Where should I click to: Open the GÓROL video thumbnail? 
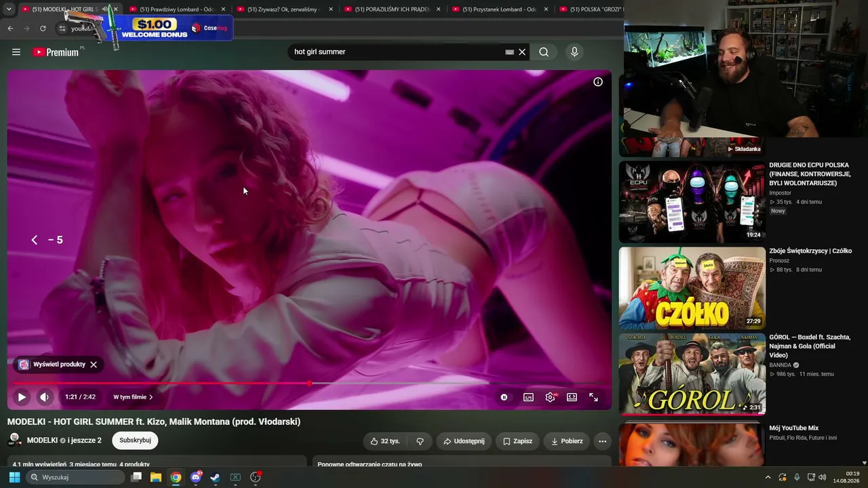(692, 374)
